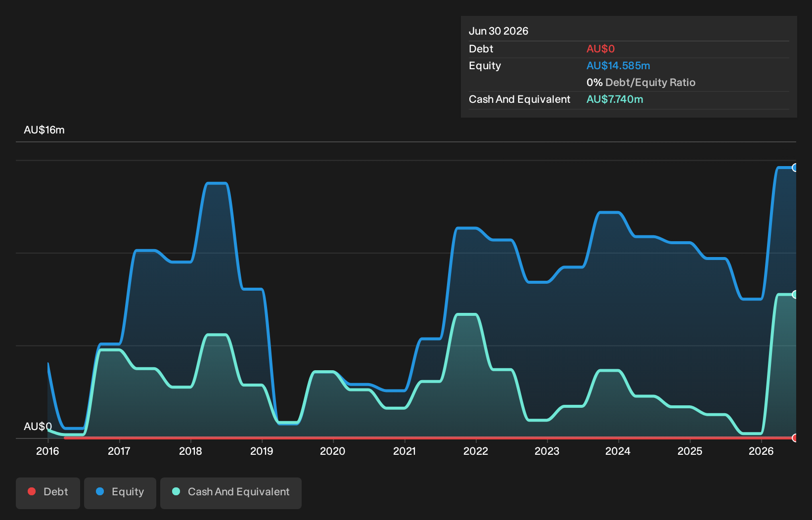Click the 2025 x-axis label

(x=690, y=451)
